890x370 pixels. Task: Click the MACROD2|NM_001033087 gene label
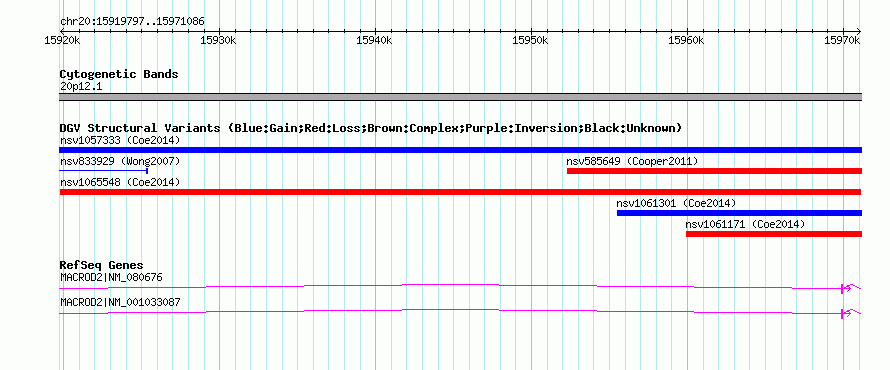120,302
